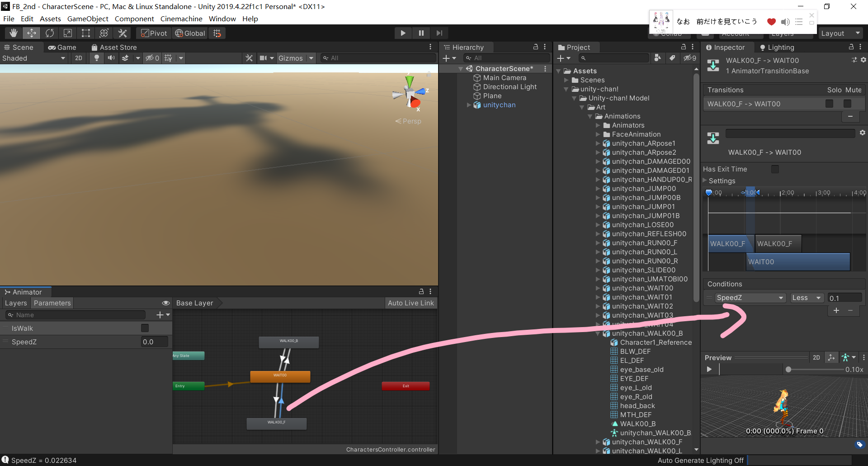Expand the transition Settings foldout
The width and height of the screenshot is (868, 466).
(x=705, y=181)
